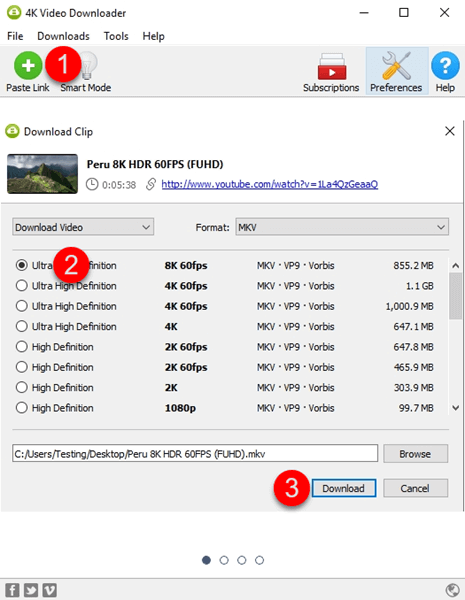Open the Help menu in the menu bar

point(153,36)
